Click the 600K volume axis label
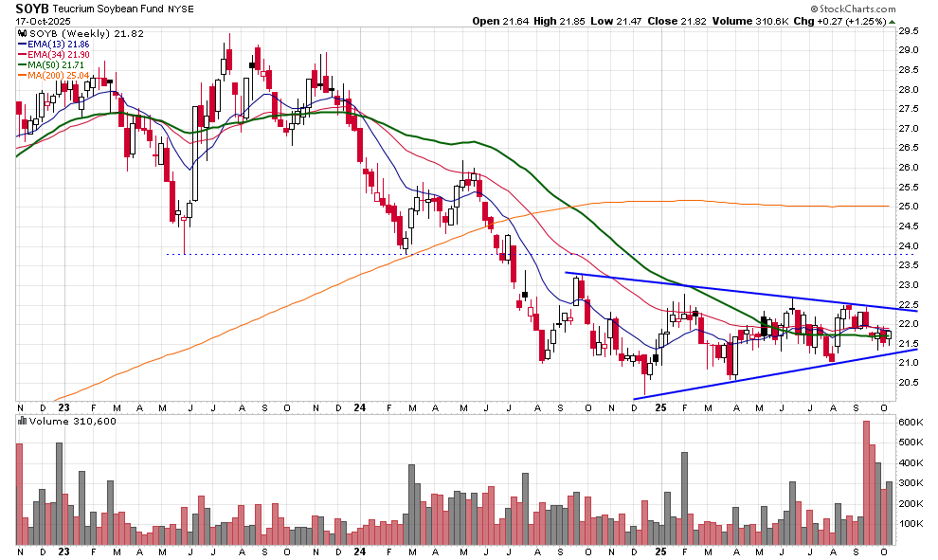 [x=911, y=423]
